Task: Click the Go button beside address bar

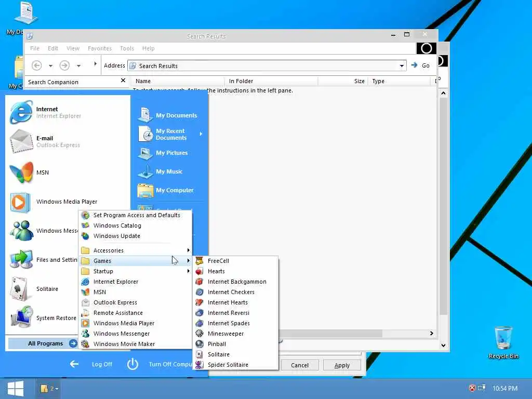Action: pyautogui.click(x=420, y=65)
